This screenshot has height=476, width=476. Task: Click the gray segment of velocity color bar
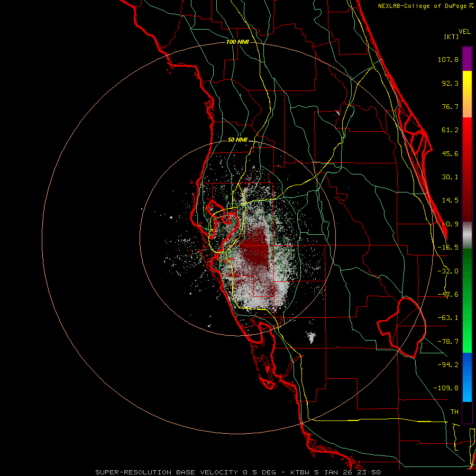click(467, 235)
